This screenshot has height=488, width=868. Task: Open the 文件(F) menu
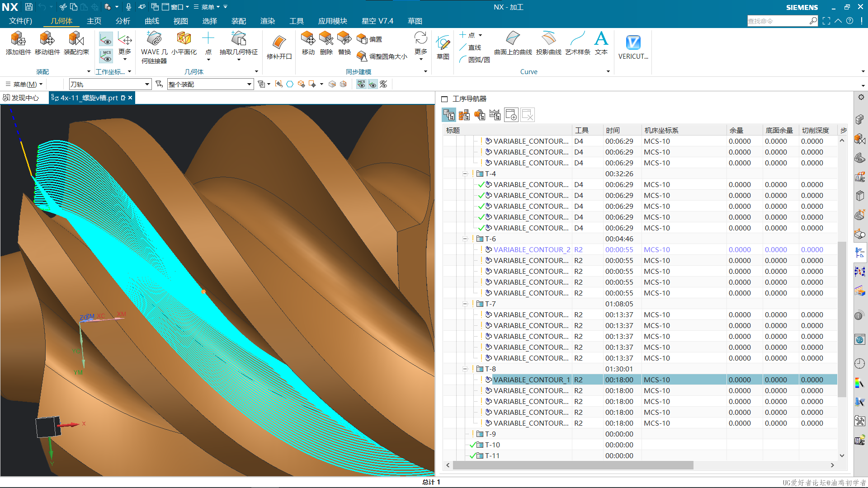[x=20, y=21]
